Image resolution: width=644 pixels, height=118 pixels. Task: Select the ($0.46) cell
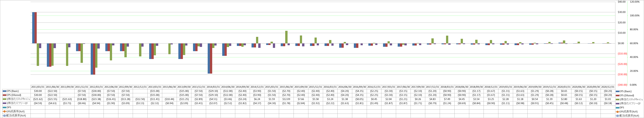(x=82, y=103)
